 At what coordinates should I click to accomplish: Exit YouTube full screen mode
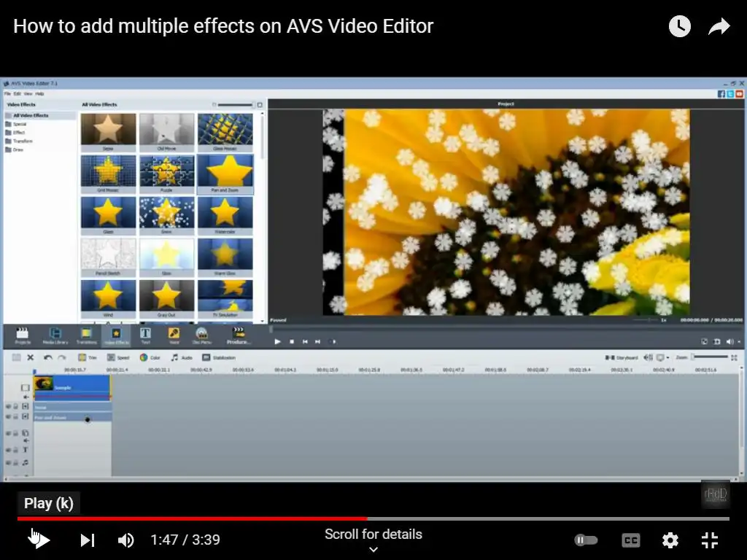click(x=710, y=540)
